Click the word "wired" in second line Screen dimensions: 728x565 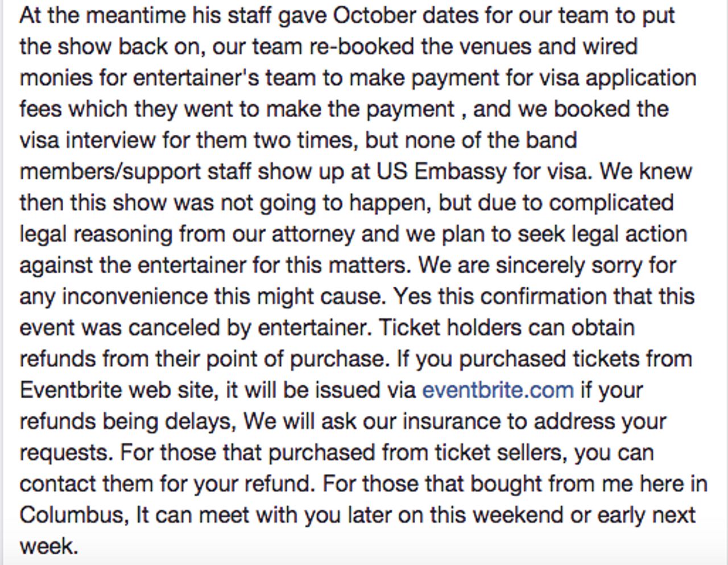[x=610, y=47]
